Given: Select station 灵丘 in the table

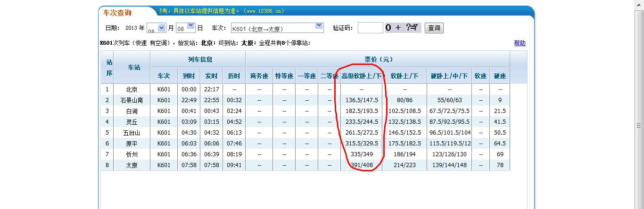Looking at the screenshot, I should coord(132,122).
